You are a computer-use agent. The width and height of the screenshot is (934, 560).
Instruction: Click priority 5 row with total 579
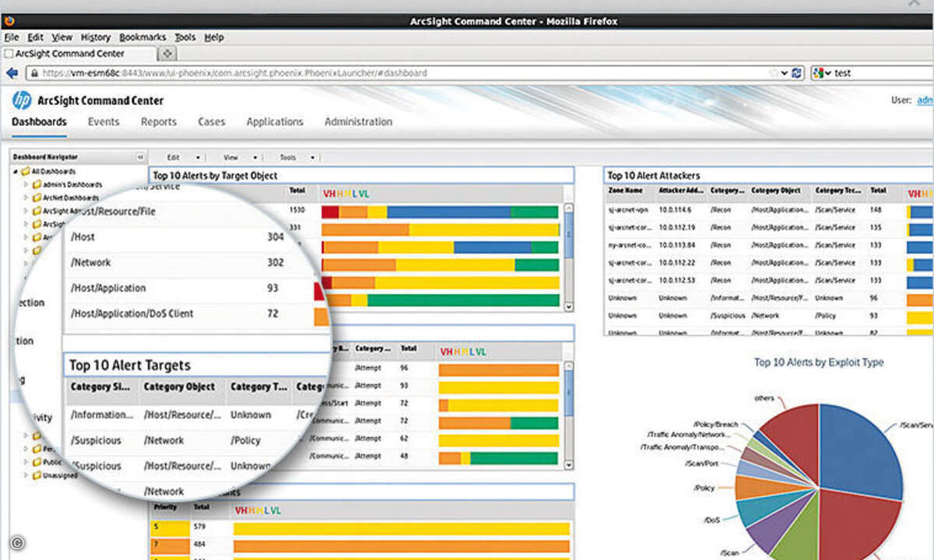point(360,529)
